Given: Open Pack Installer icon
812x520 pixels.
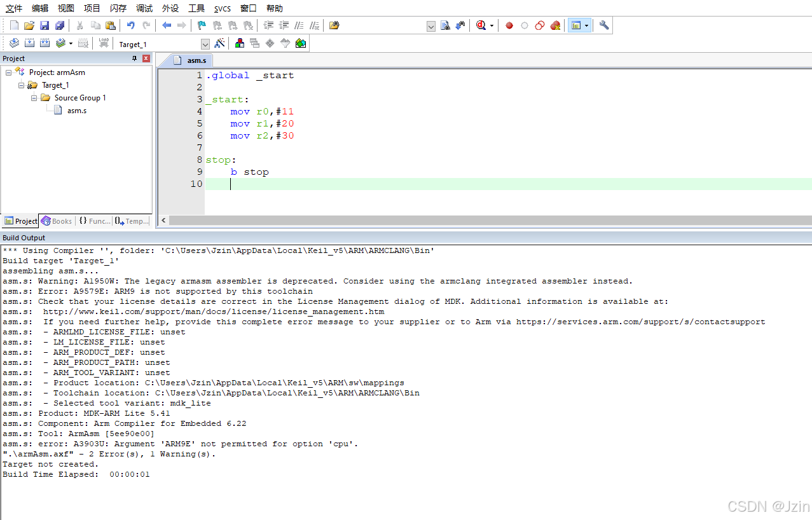Looking at the screenshot, I should (x=301, y=43).
